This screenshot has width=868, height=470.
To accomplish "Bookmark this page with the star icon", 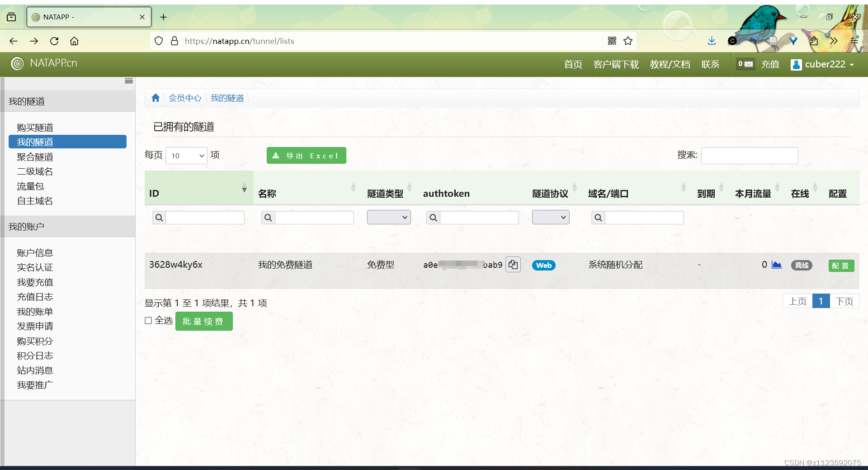I will click(628, 41).
